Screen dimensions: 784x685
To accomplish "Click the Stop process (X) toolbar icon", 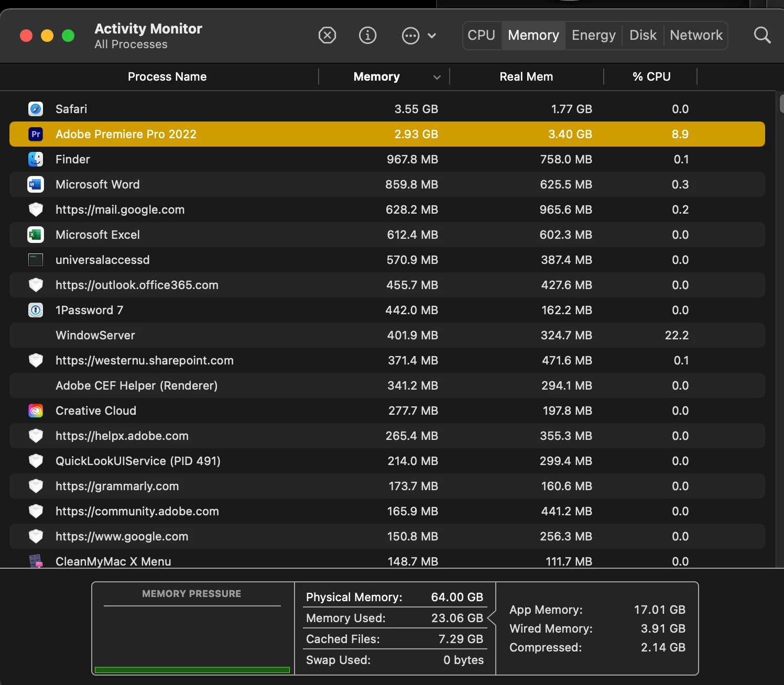I will [x=327, y=36].
